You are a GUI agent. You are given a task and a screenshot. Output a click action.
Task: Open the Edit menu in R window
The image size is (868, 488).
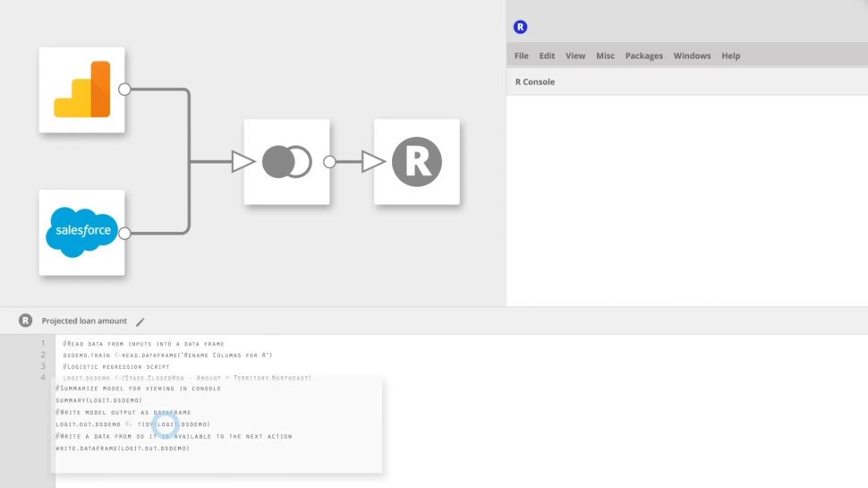(547, 56)
